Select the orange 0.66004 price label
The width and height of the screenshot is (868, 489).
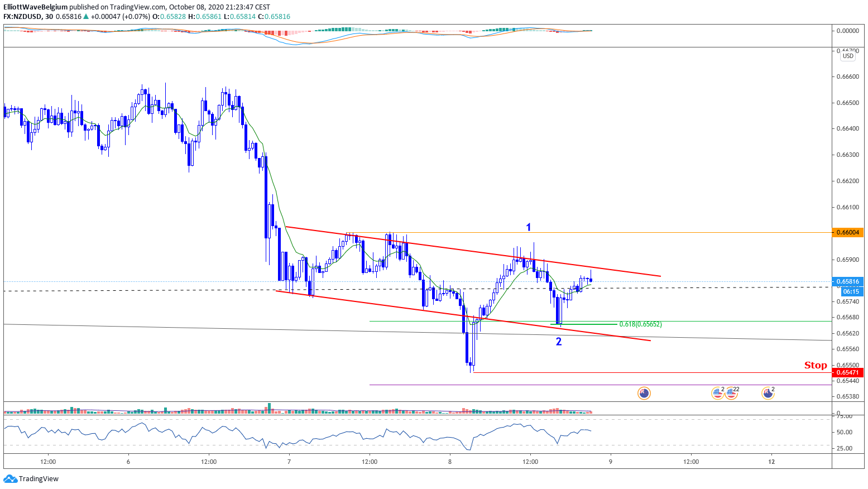[x=847, y=232]
